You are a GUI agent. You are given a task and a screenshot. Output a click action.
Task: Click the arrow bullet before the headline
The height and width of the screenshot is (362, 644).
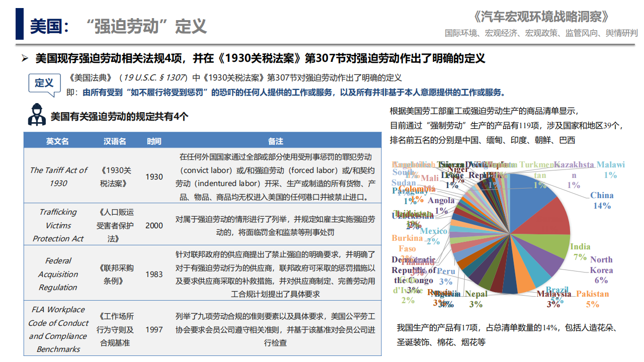[x=25, y=59]
